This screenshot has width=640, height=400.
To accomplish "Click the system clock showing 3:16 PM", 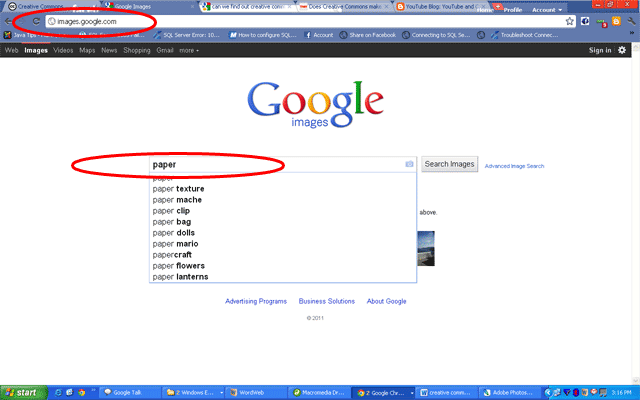I will [622, 393].
